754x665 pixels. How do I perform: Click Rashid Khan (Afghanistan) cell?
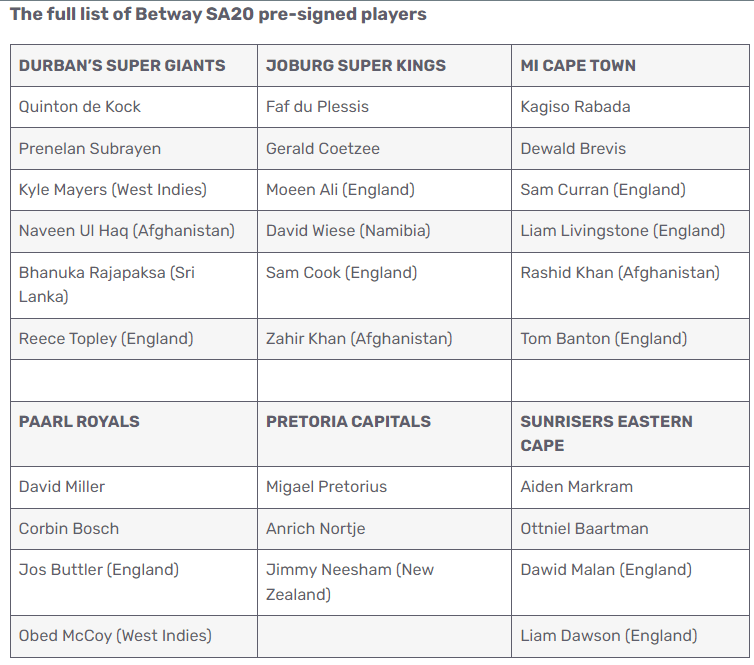[630, 285]
